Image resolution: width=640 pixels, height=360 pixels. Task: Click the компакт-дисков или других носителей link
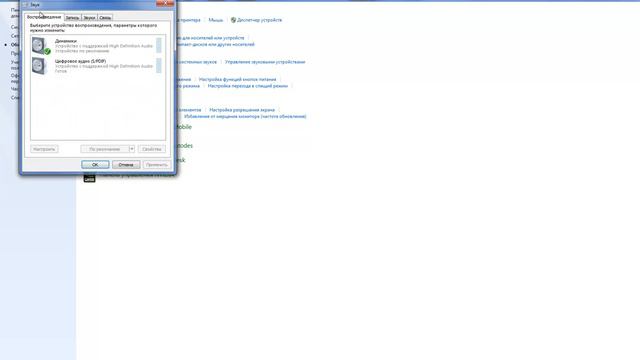215,44
